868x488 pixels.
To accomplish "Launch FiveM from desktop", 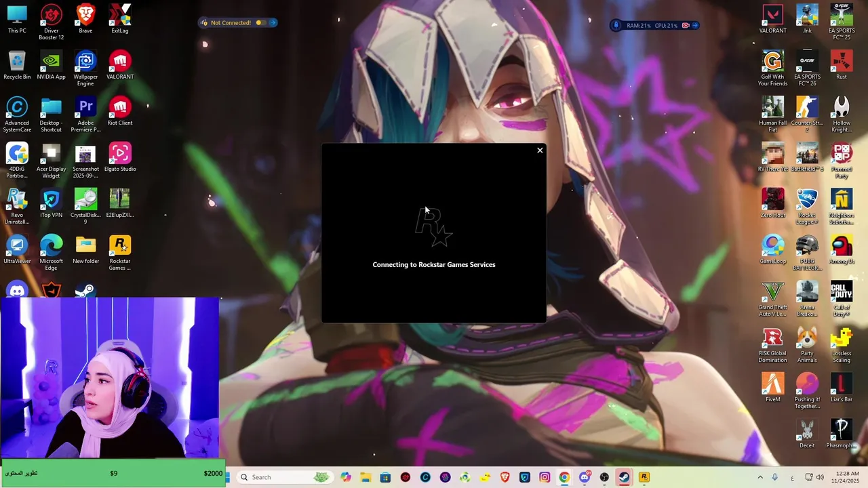I will pyautogui.click(x=772, y=388).
